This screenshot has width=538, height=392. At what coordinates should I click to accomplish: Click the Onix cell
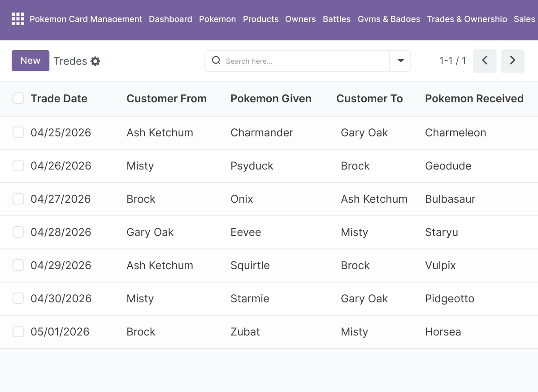pyautogui.click(x=242, y=199)
